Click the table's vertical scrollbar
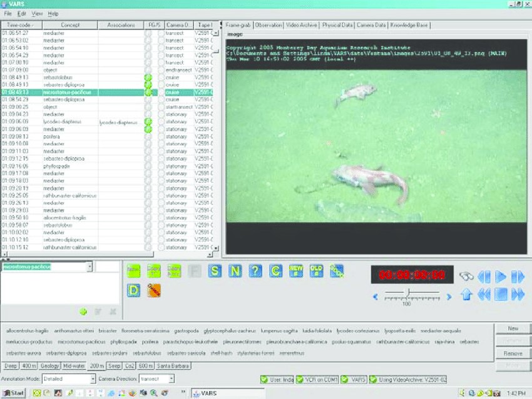532x399 pixels. pyautogui.click(x=216, y=140)
